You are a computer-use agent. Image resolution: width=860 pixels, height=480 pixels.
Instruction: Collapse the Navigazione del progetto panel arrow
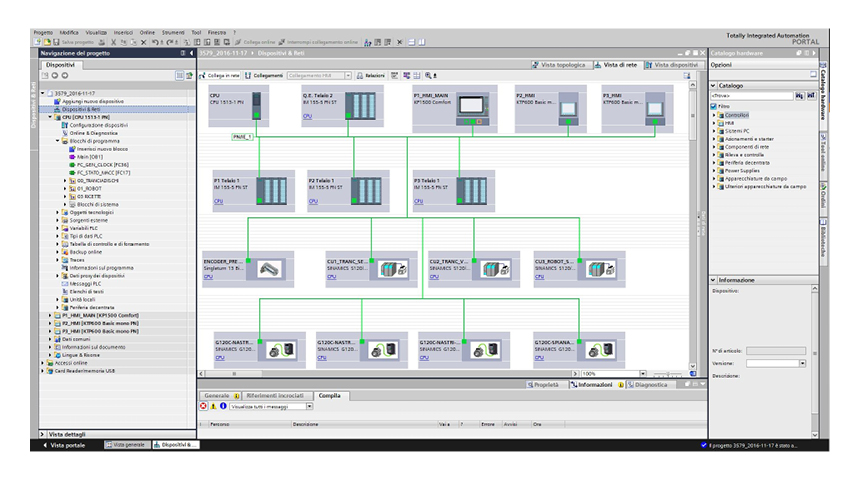(x=191, y=53)
